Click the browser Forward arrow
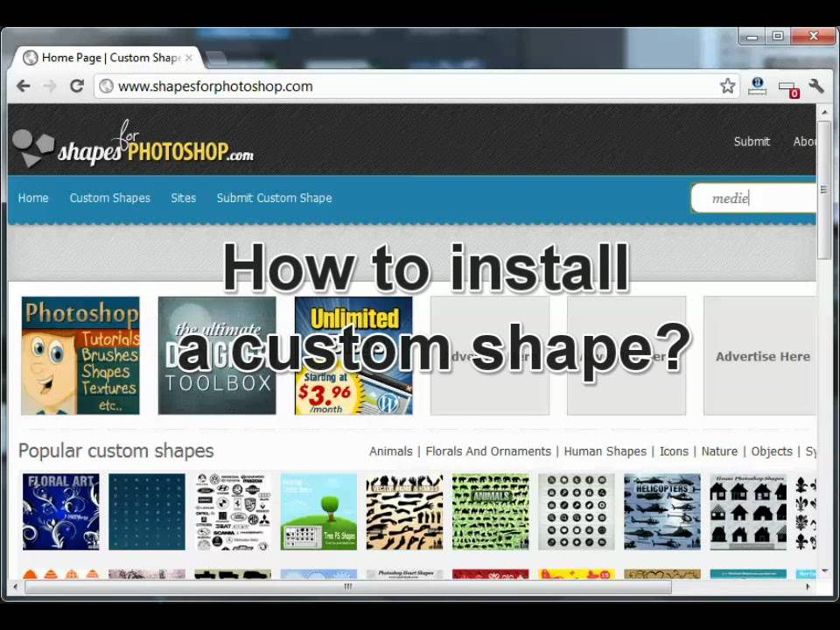This screenshot has width=840, height=630. coord(50,86)
